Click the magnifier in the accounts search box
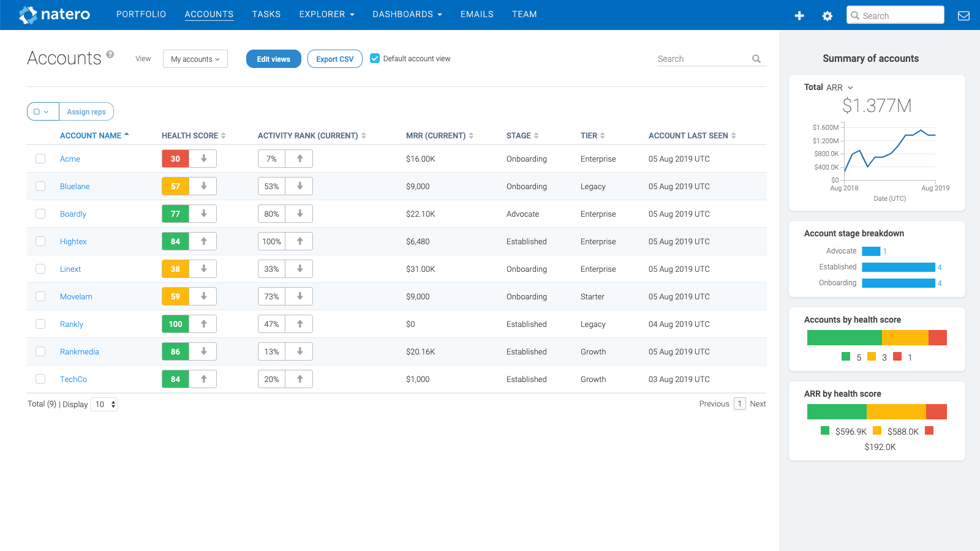The height and width of the screenshot is (551, 980). coord(756,59)
